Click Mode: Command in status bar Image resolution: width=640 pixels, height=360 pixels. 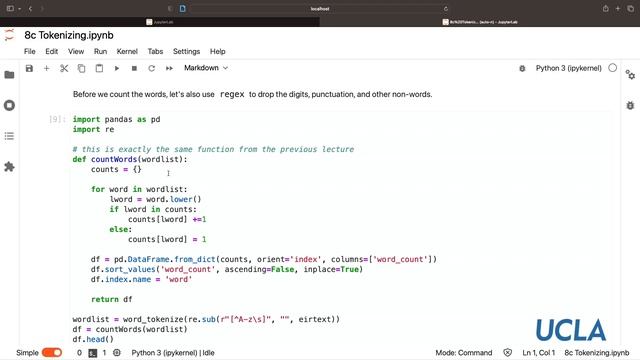coord(464,353)
